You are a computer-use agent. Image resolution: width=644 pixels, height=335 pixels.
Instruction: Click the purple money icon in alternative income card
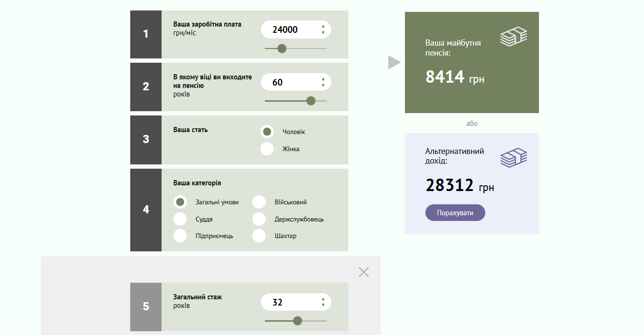(x=513, y=158)
